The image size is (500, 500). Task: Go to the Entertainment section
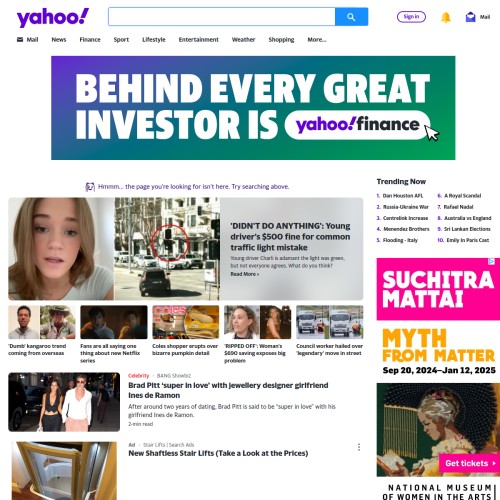198,40
